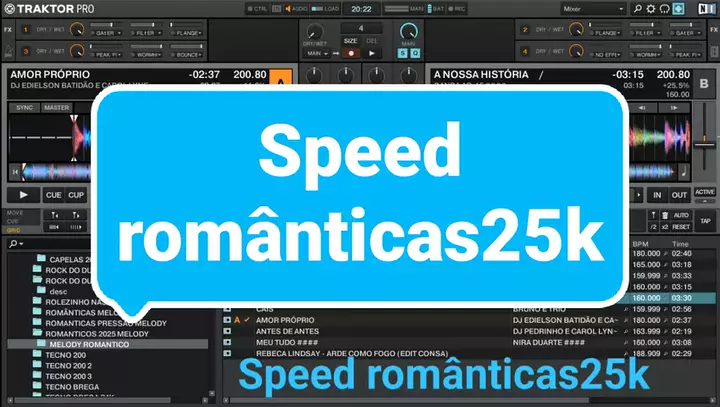Open the browser search magnifier icon
Image resolution: width=720 pixels, height=407 pixels.
14,243
